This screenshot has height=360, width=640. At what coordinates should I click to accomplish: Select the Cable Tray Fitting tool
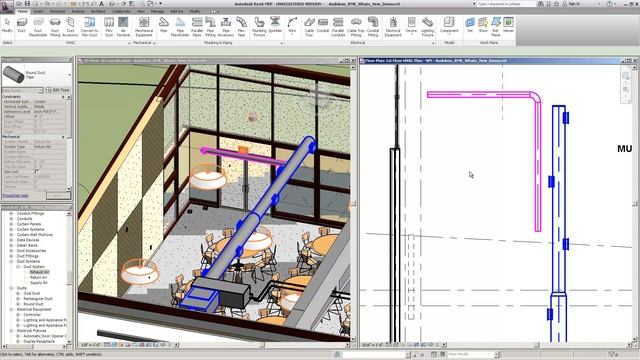(356, 27)
